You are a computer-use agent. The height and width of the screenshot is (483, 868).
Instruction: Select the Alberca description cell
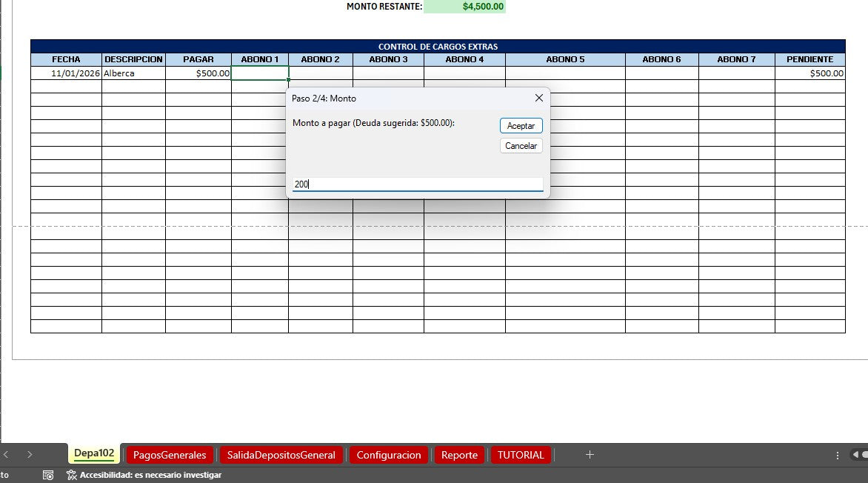click(133, 73)
